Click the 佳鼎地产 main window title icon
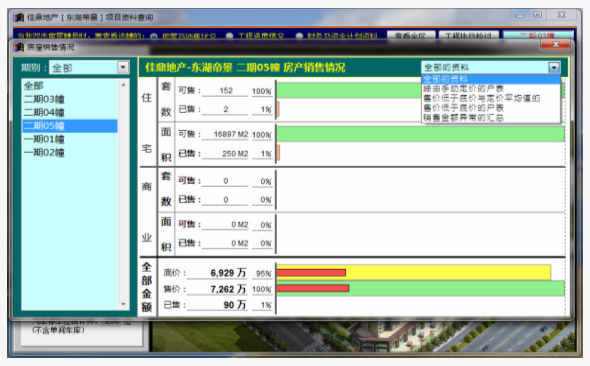Screen dimensions: 590x366 (x=18, y=17)
